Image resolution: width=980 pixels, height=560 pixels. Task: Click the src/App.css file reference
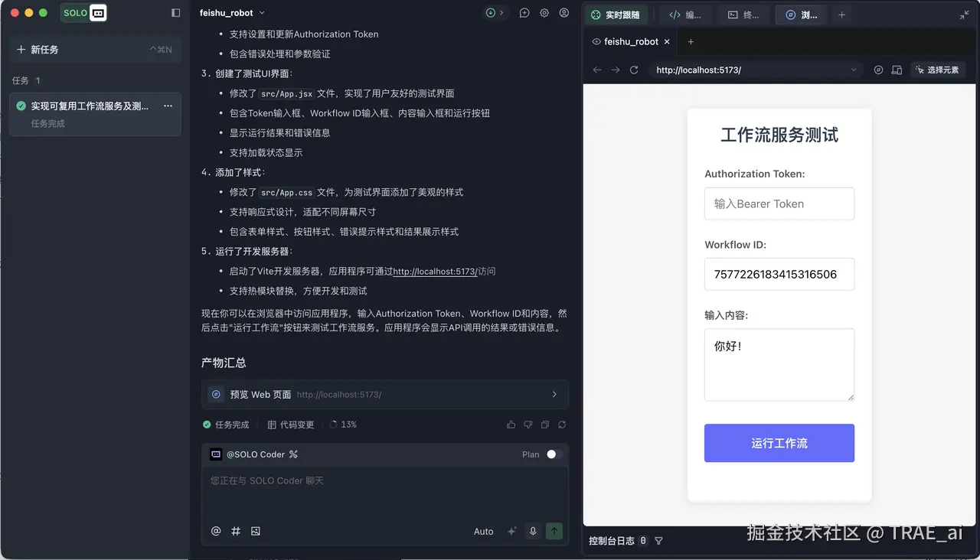click(286, 192)
